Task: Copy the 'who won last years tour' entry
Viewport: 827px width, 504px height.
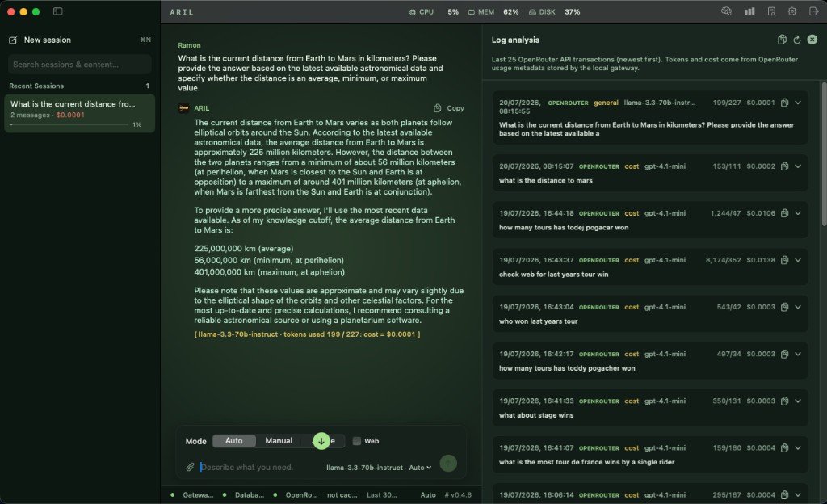Action: click(785, 307)
